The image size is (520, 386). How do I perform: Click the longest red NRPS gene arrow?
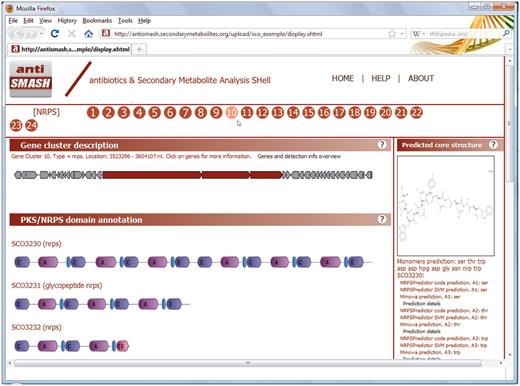[x=152, y=175]
